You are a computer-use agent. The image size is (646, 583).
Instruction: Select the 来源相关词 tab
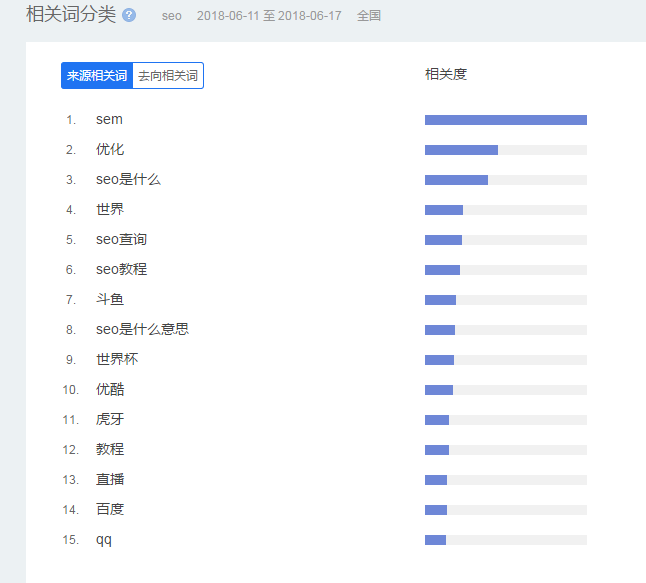[97, 75]
